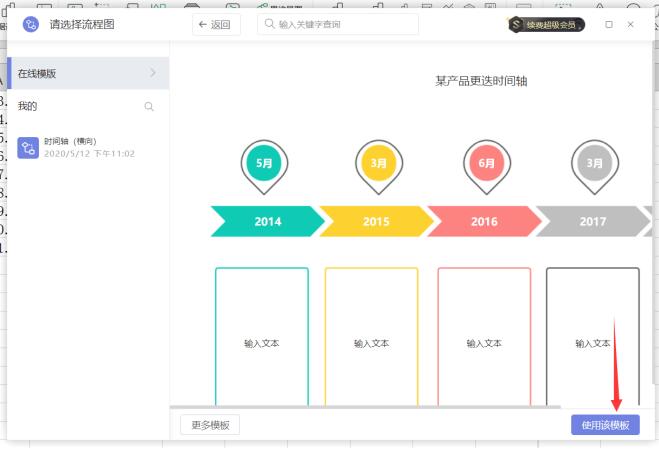Select the red 6月 pin marker
This screenshot has width=659, height=452.
[487, 167]
